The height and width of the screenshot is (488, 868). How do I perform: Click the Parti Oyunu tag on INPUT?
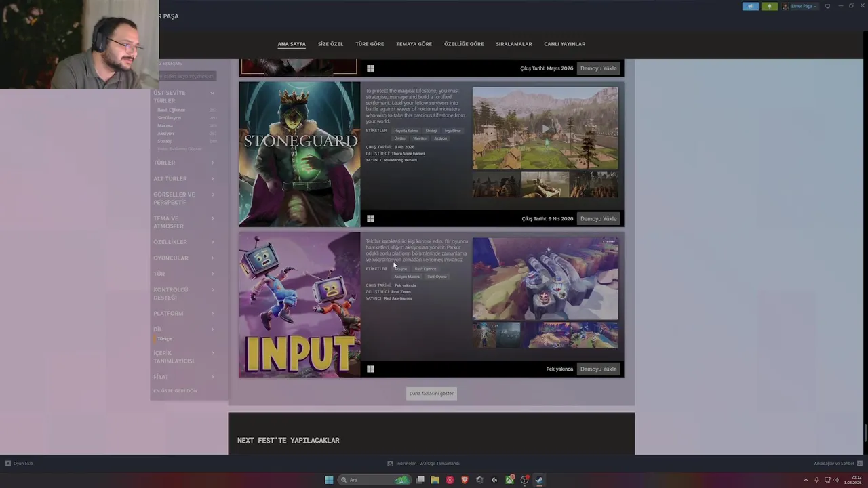[x=437, y=277]
